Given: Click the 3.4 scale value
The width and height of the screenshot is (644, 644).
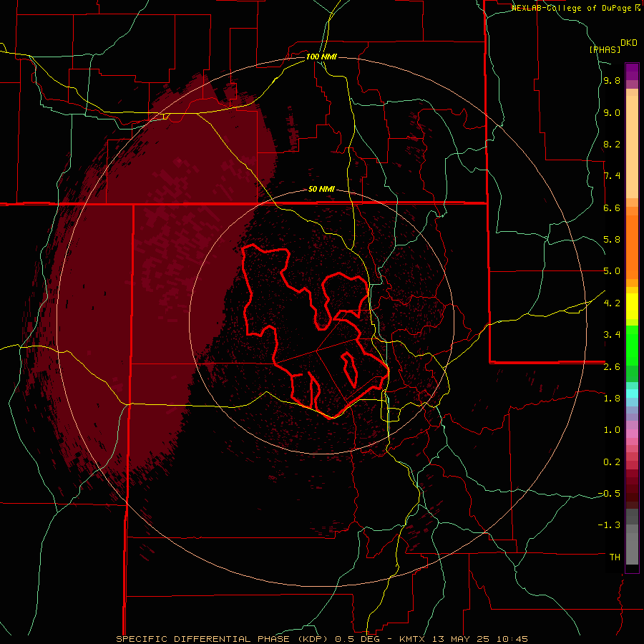Looking at the screenshot, I should pyautogui.click(x=612, y=335).
